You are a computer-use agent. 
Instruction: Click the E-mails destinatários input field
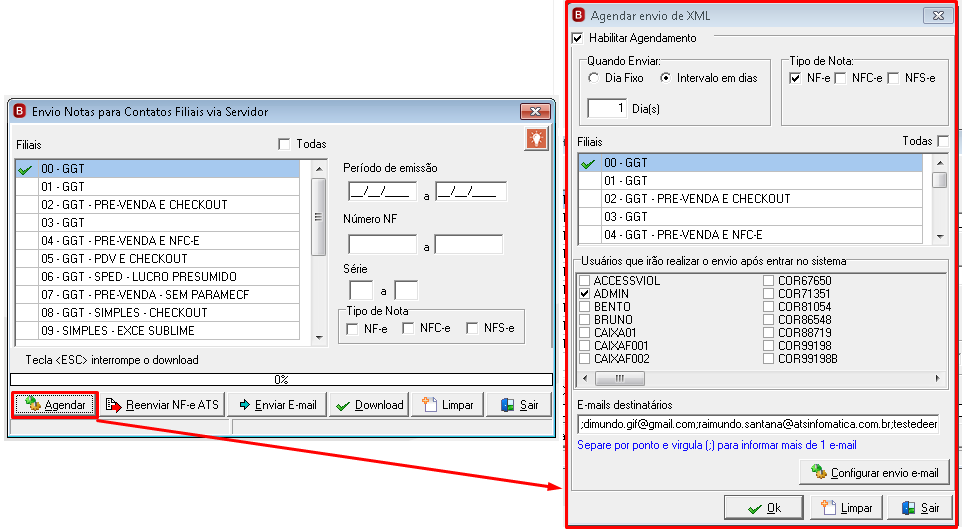coord(758,424)
